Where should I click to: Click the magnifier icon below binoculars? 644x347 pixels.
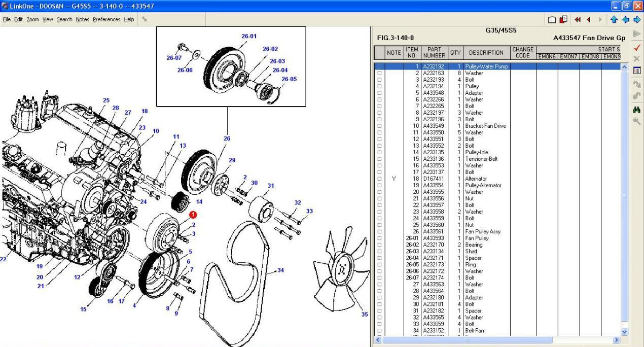637,121
